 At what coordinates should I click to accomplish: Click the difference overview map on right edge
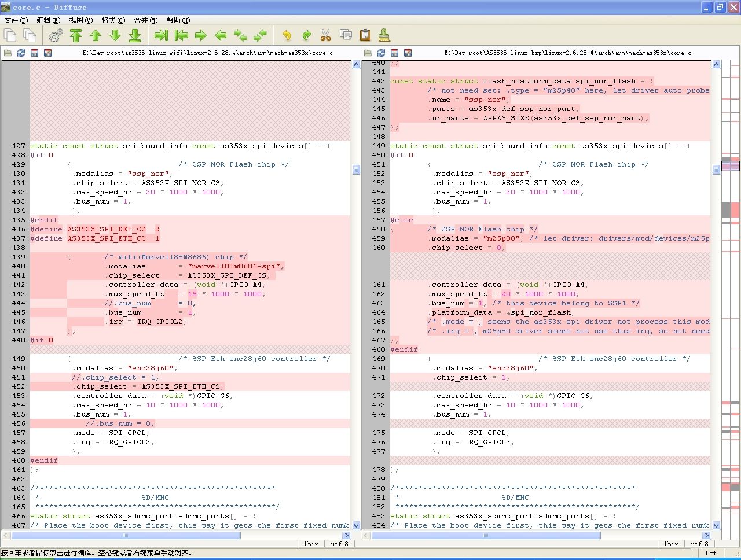[x=730, y=289]
